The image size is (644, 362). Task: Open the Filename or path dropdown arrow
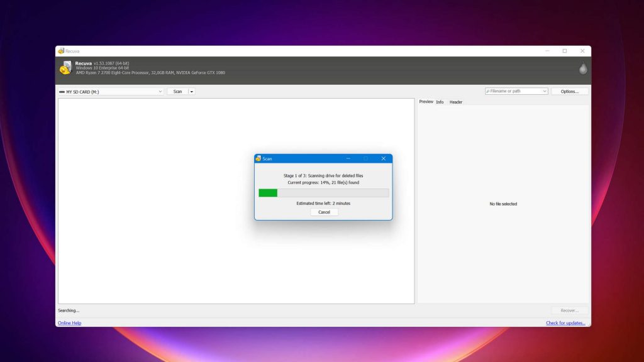pyautogui.click(x=545, y=91)
